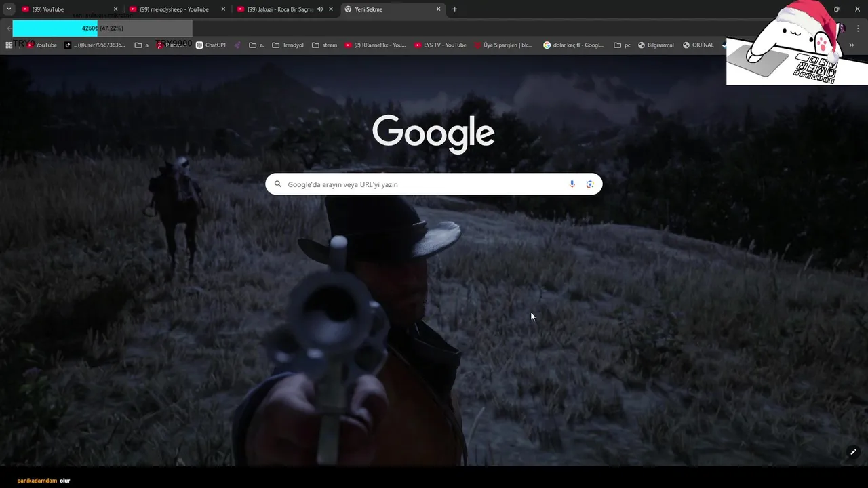This screenshot has height=488, width=868.
Task: Open the Üye Siparişleri bookmark
Action: tap(503, 45)
